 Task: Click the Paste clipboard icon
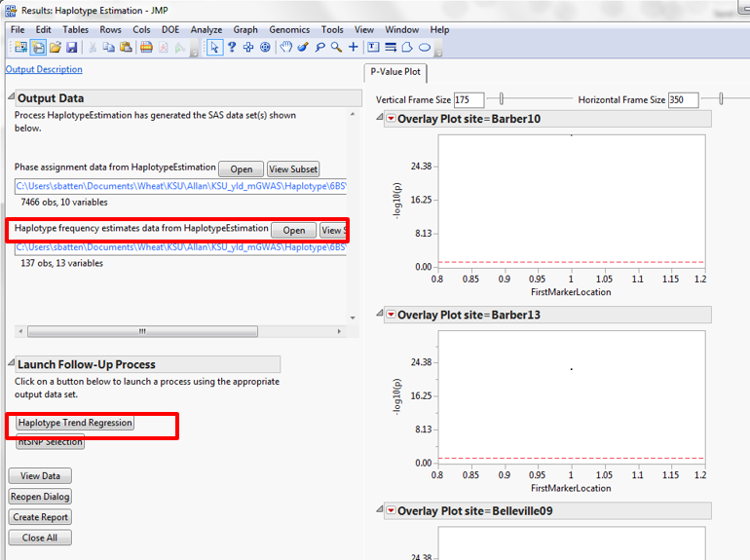pyautogui.click(x=126, y=47)
